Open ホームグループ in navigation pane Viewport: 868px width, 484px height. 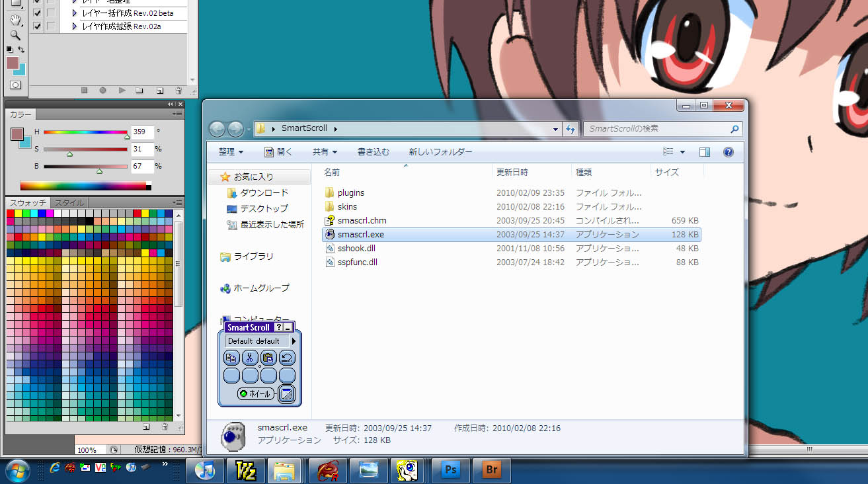tap(255, 288)
